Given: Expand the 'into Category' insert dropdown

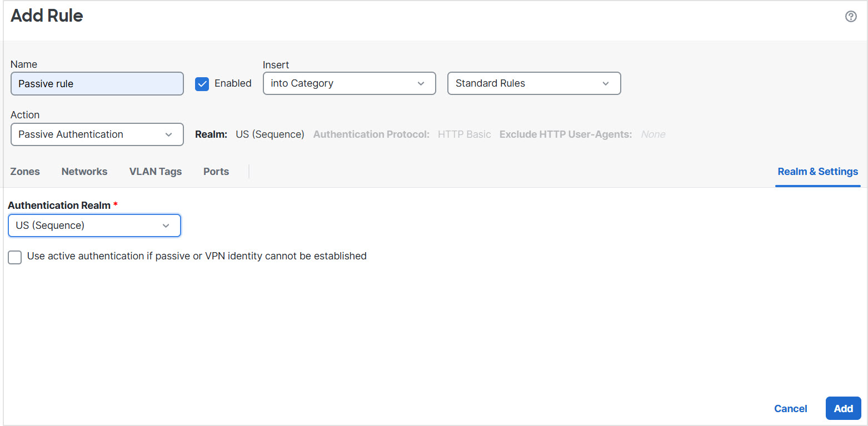Looking at the screenshot, I should click(349, 83).
